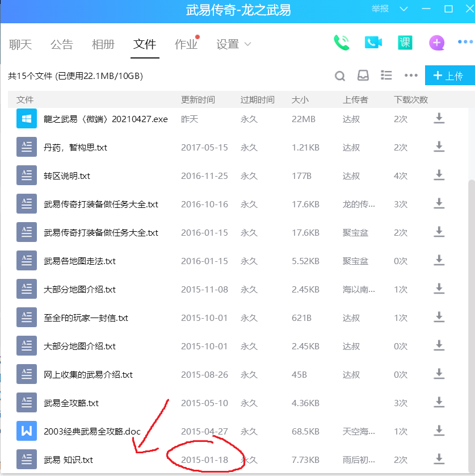Open title bar dropdown menu arrow

[403, 9]
